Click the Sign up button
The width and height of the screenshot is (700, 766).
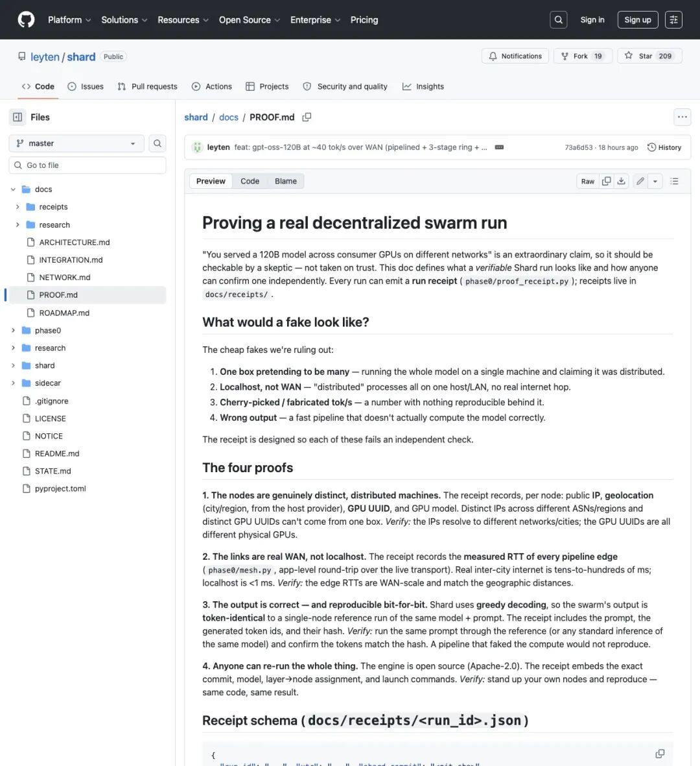tap(638, 19)
